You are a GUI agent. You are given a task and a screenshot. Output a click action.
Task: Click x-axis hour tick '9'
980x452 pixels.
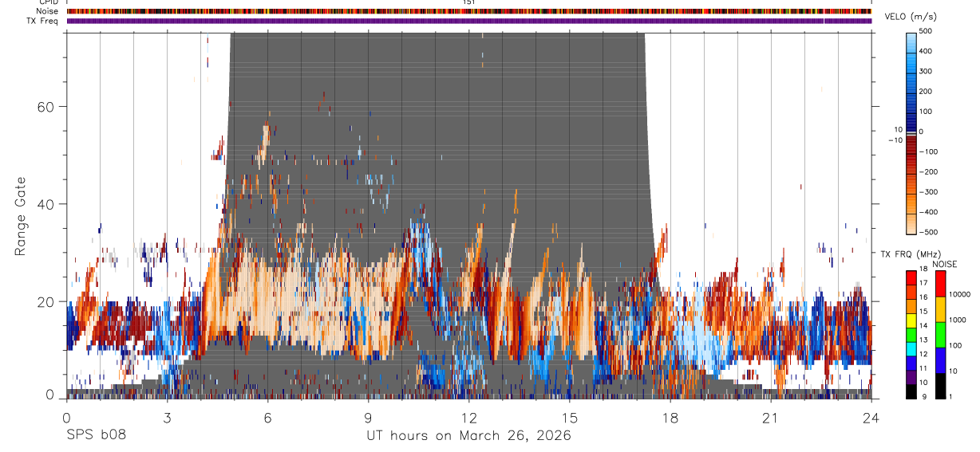(368, 418)
